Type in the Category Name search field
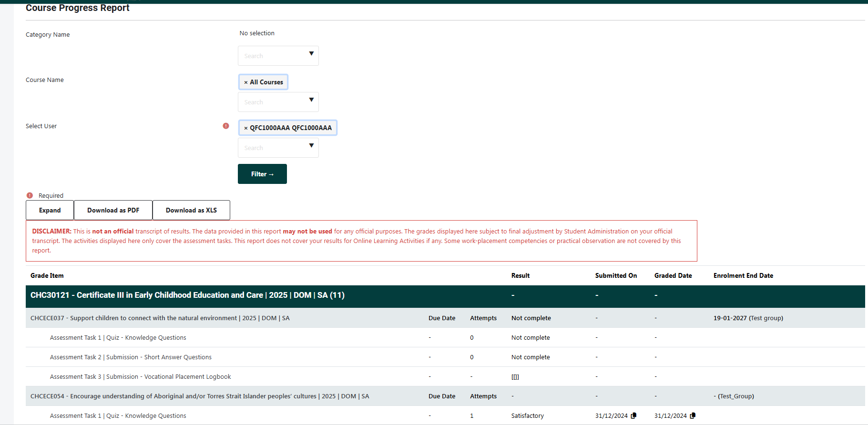 [x=272, y=56]
